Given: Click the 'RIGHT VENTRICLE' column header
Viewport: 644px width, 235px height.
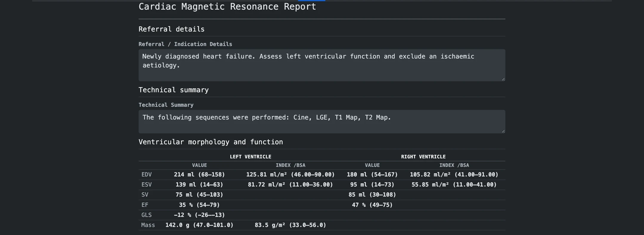Looking at the screenshot, I should [423, 157].
